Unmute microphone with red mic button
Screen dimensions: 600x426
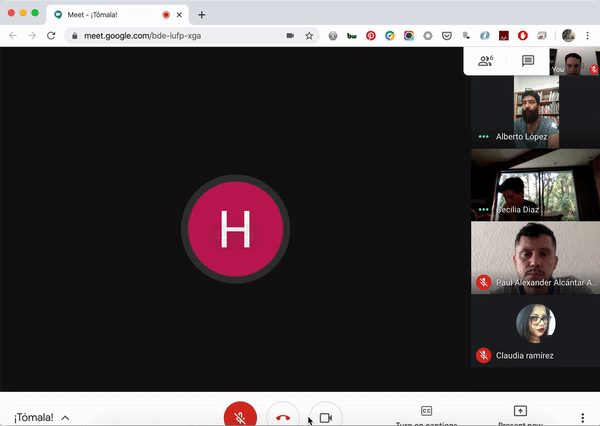[240, 416]
